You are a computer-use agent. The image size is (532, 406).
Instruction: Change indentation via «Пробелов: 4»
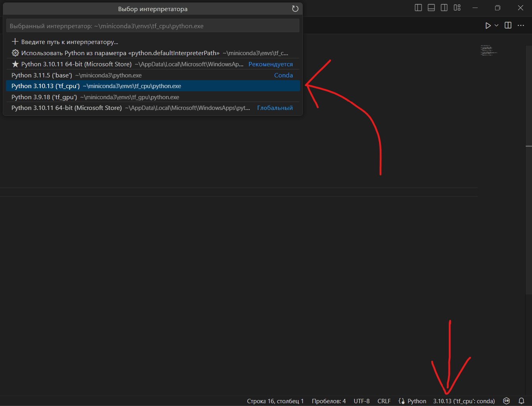tap(329, 401)
